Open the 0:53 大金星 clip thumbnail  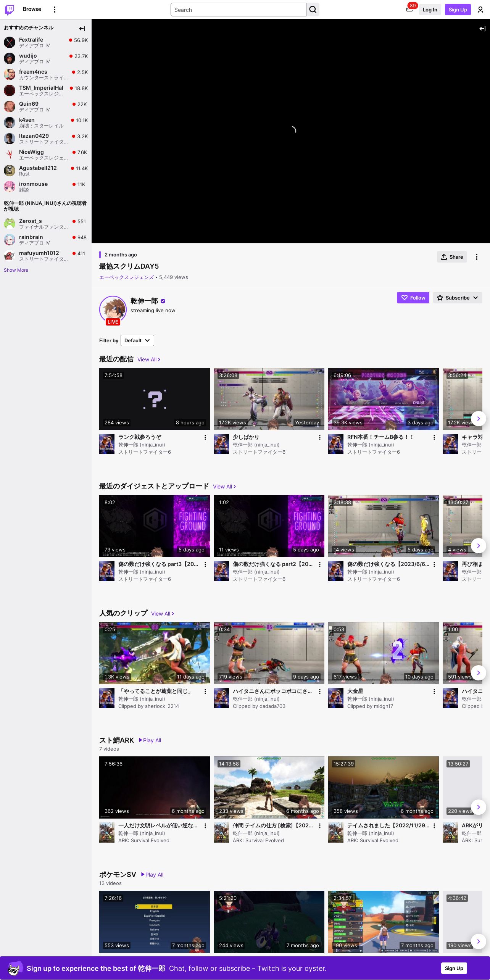coord(384,653)
